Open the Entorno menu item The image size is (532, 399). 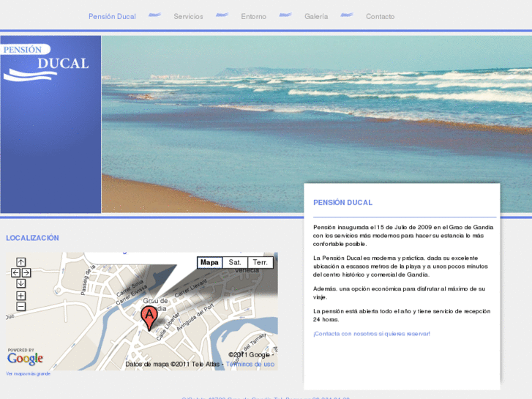pos(253,16)
